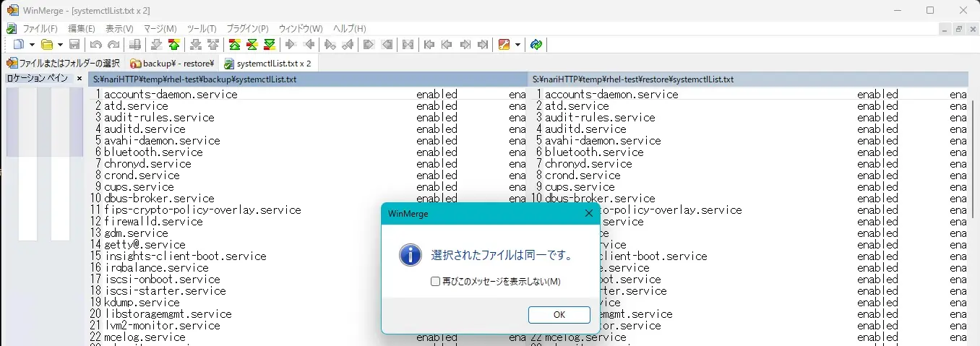Viewport: 980px width, 346px height.
Task: Click bluetooth.service in right pane
Action: (x=594, y=152)
